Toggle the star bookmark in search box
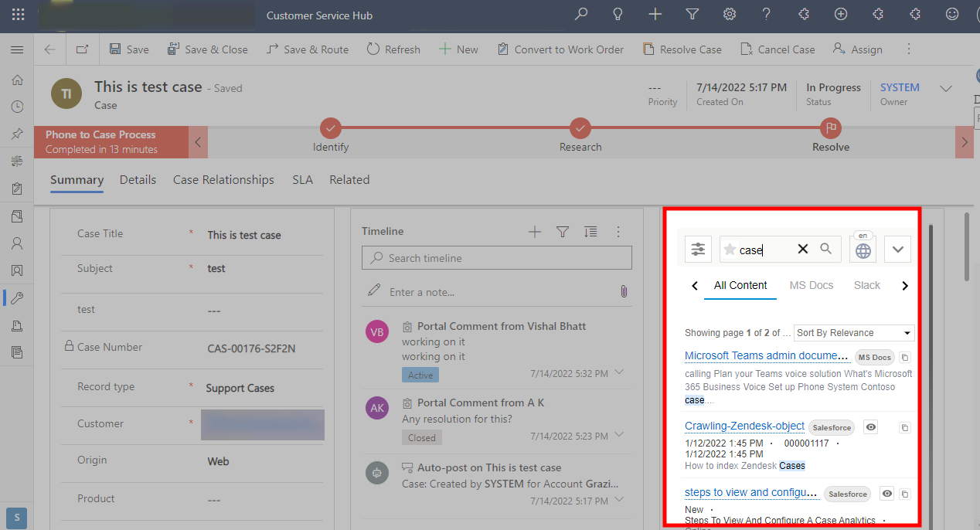The width and height of the screenshot is (980, 530). (730, 250)
